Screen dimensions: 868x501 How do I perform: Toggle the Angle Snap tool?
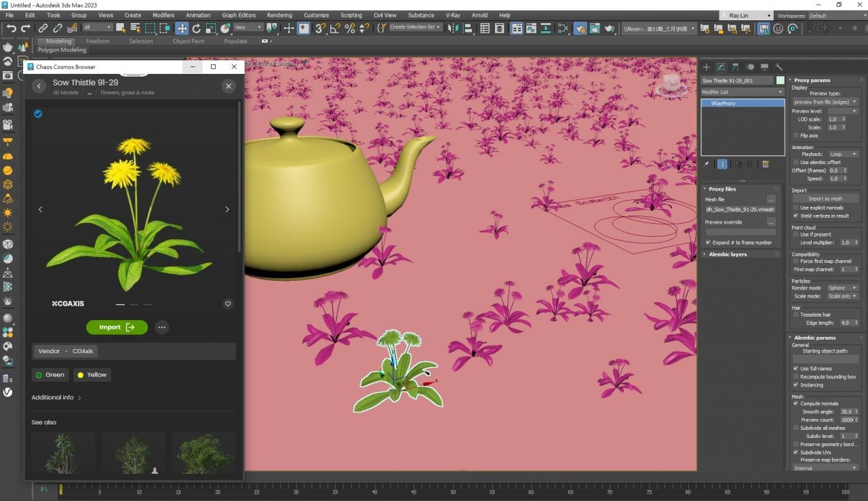pos(335,28)
